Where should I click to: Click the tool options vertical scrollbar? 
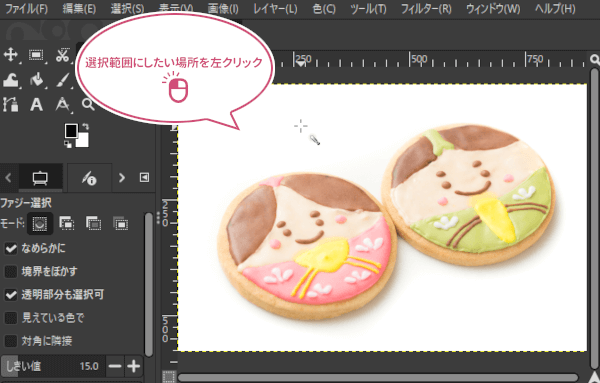[x=148, y=285]
